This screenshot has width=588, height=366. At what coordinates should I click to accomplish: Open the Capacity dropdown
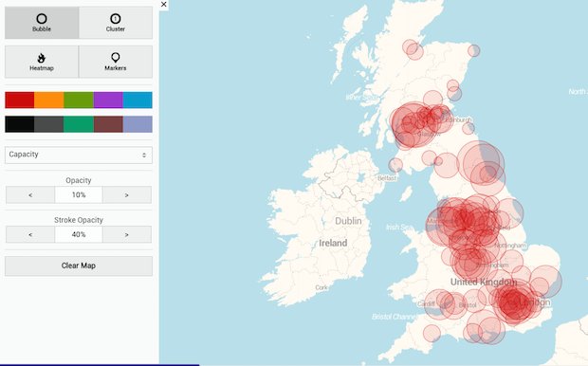79,155
